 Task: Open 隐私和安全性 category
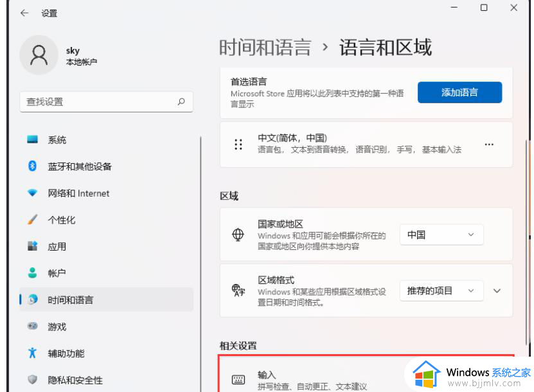[x=106, y=380]
